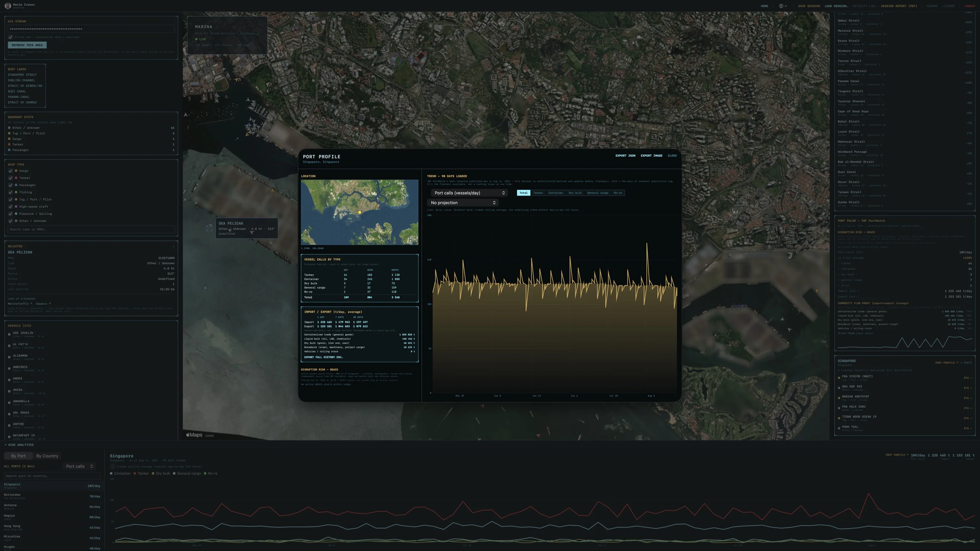Click Export Image in Port Profile
This screenshot has height=551, width=980.
click(651, 155)
